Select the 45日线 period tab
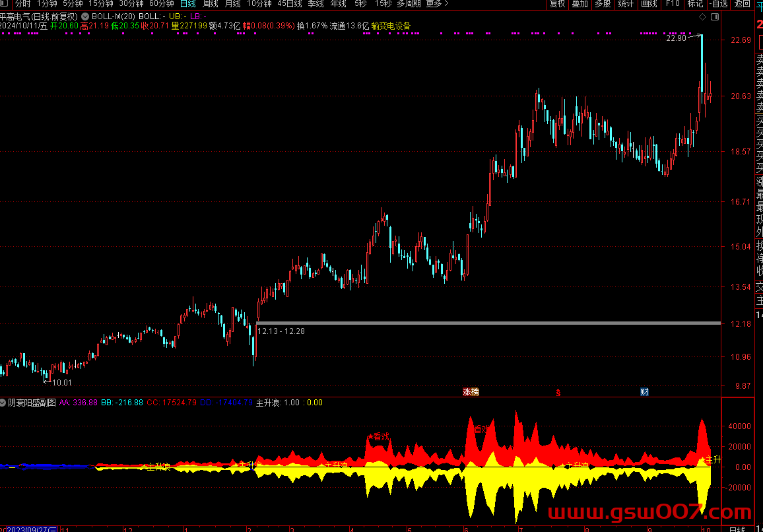 tap(290, 4)
